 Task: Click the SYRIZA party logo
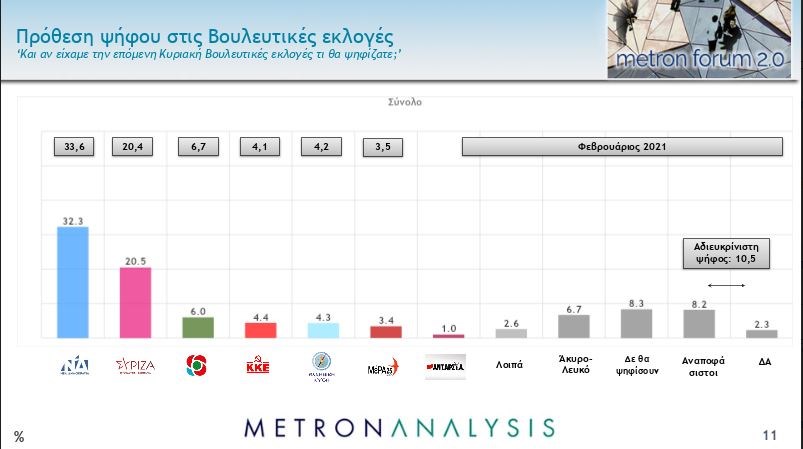(x=135, y=366)
